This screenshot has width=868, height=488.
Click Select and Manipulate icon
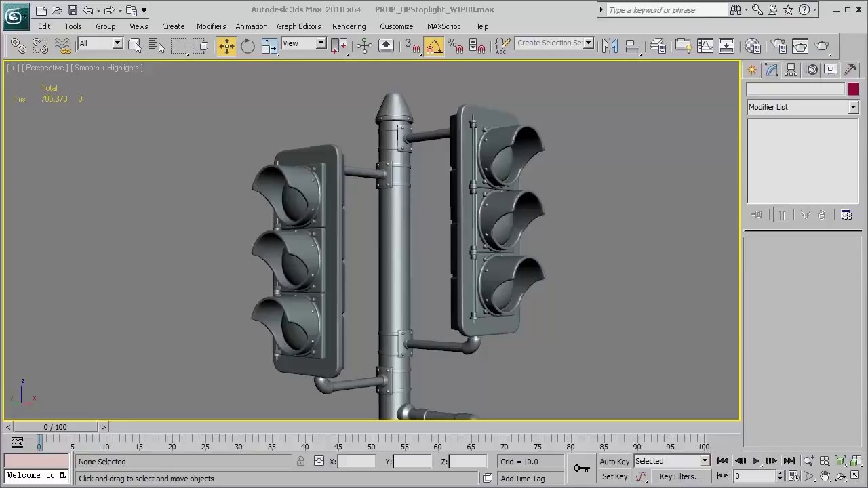coord(364,46)
